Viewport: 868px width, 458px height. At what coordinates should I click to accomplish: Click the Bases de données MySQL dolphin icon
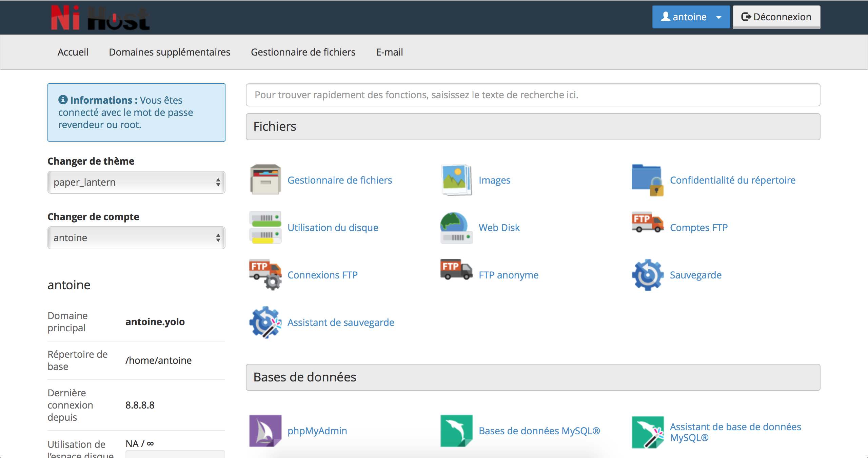point(457,431)
